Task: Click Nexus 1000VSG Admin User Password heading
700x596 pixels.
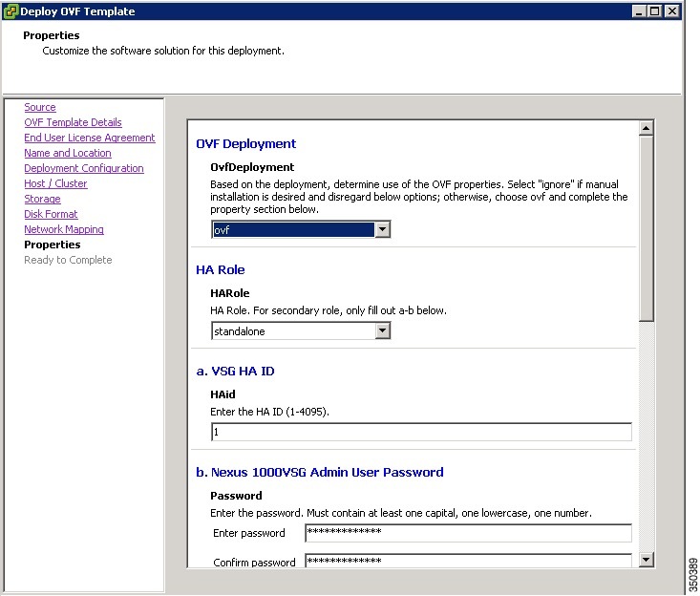Action: pos(320,472)
